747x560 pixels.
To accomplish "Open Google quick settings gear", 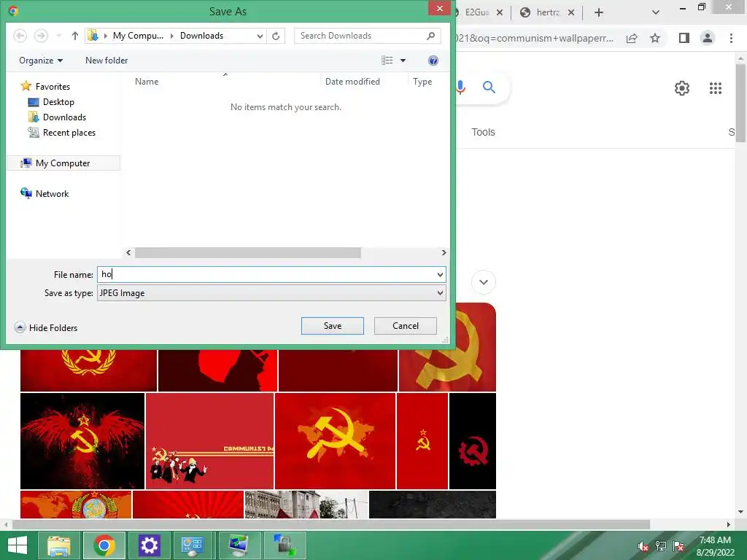I will tap(682, 88).
